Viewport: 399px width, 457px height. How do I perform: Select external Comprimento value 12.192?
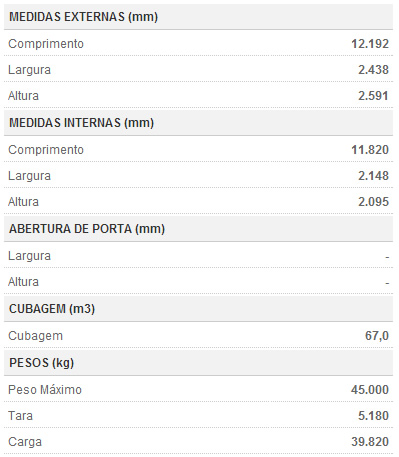pos(370,44)
